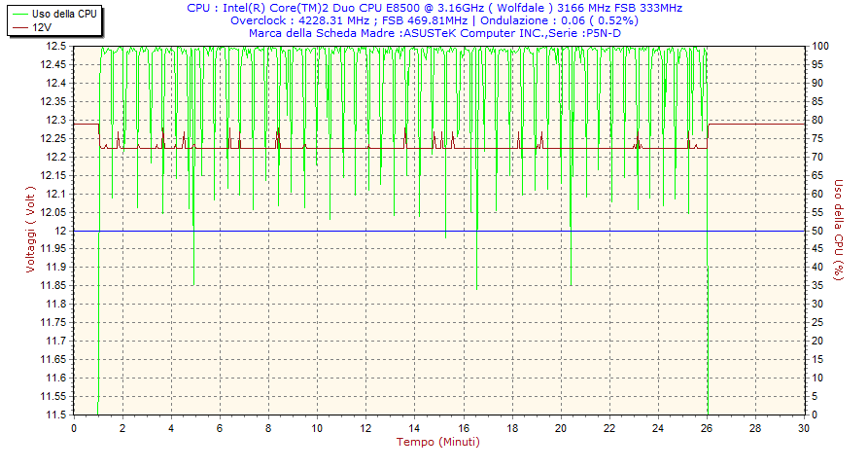The height and width of the screenshot is (469, 868).
Task: Click the "Marca della Scheda Madre" line
Action: pos(434,33)
